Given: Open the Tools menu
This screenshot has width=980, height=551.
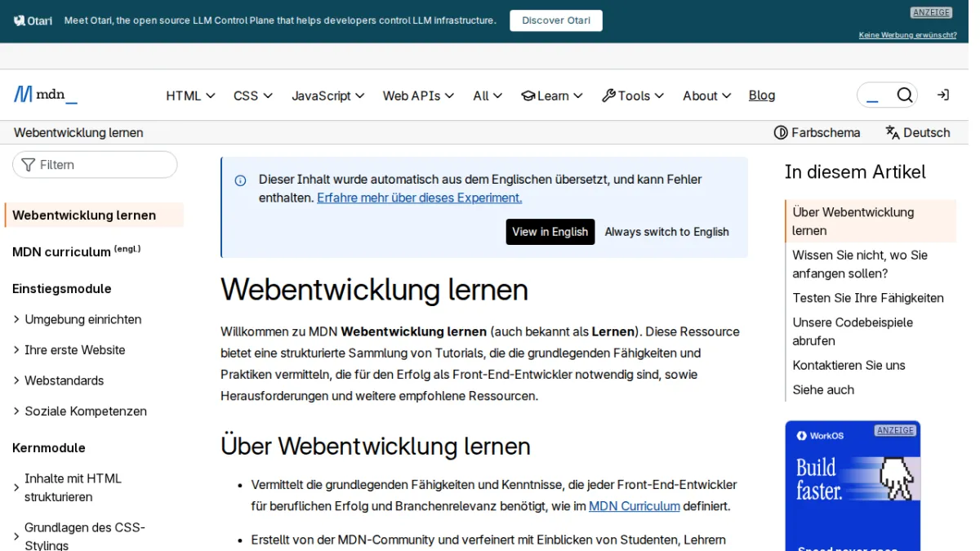Looking at the screenshot, I should [633, 96].
